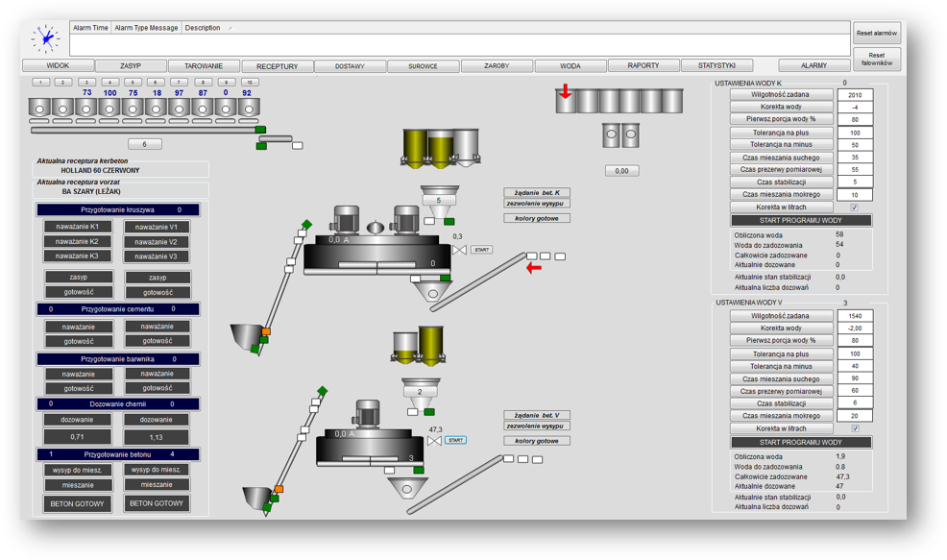The image size is (947, 560).
Task: Edit Korekta wody field showing -4
Action: pos(855,107)
